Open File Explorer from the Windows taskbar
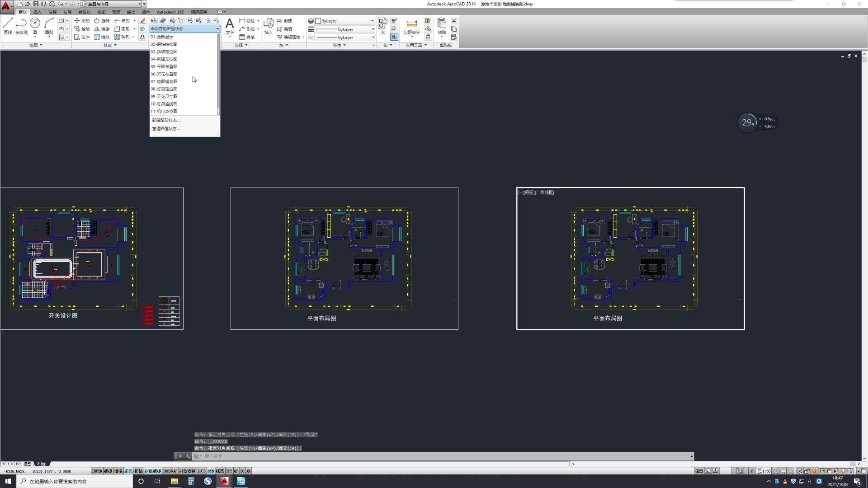868x488 pixels. click(x=174, y=481)
